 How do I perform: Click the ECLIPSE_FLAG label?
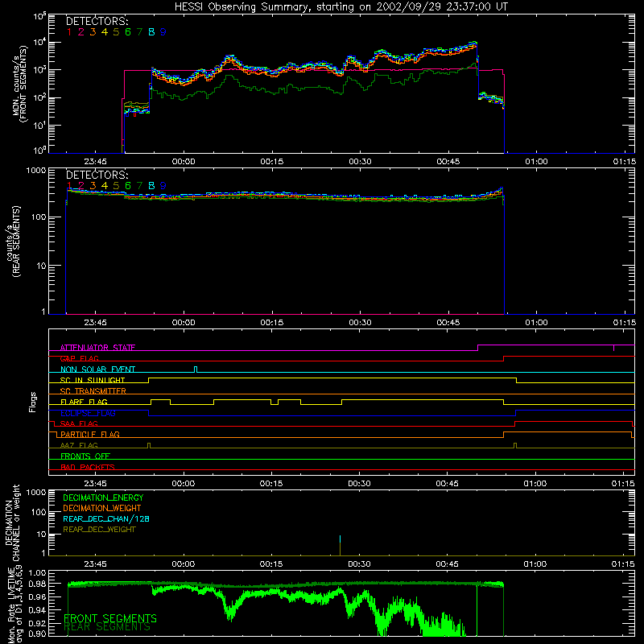(88, 413)
